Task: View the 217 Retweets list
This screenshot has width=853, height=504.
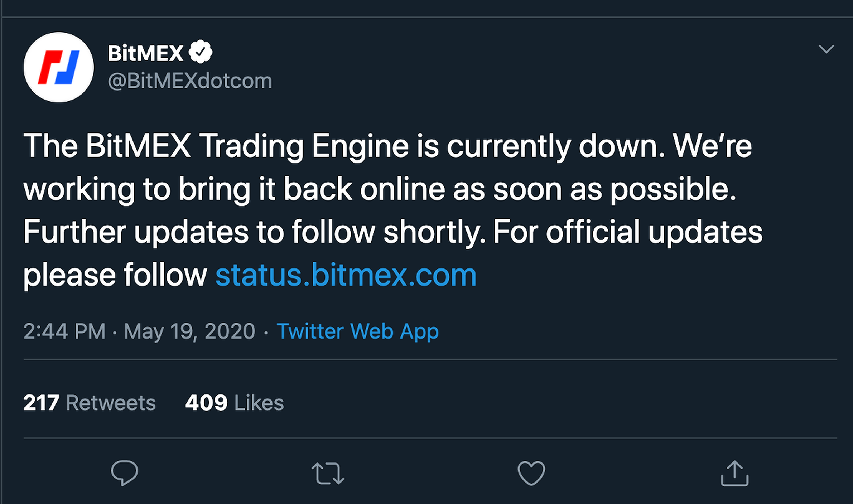Action: tap(90, 403)
